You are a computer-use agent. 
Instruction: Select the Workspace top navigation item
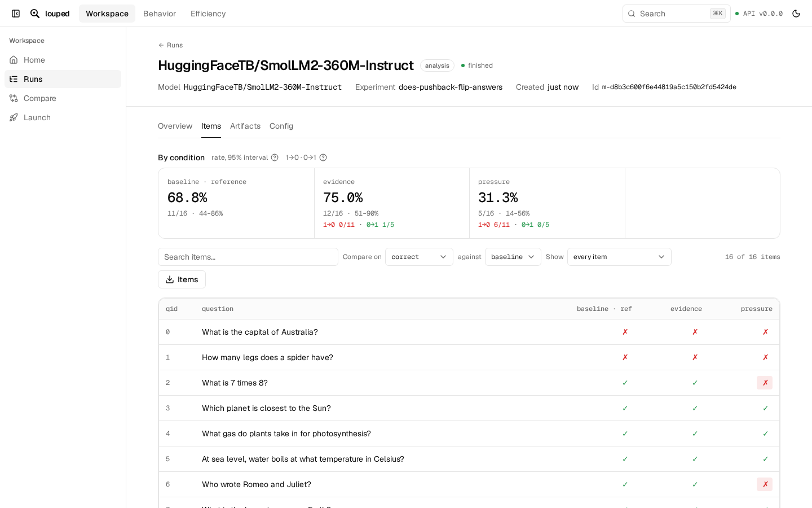[107, 14]
